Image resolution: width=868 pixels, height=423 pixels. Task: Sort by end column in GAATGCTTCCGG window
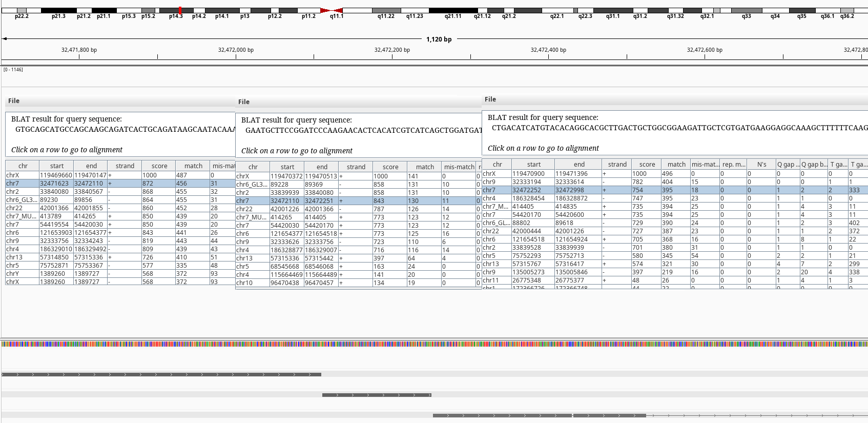pos(322,167)
